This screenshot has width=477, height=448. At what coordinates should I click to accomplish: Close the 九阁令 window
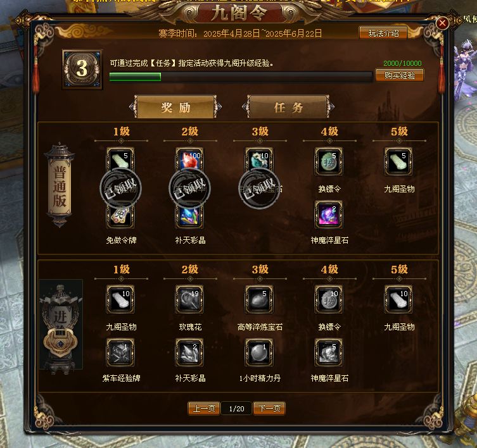point(442,23)
